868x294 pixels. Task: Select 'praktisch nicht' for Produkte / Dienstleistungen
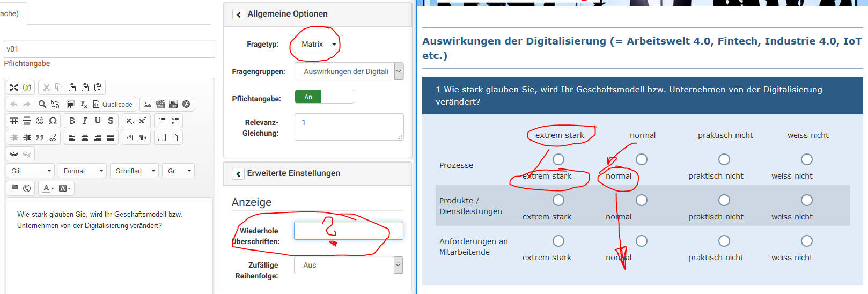pos(724,200)
